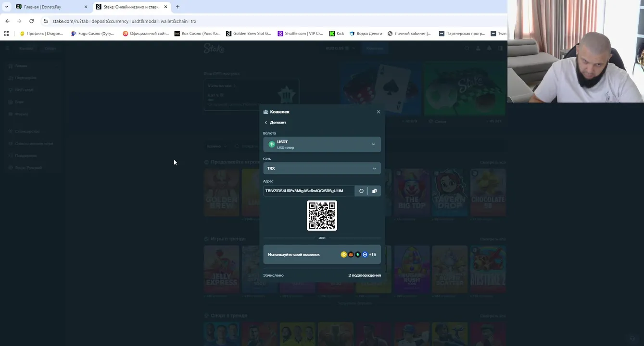The width and height of the screenshot is (644, 346).
Task: Click the 2 подтверждения text
Action: 365,275
